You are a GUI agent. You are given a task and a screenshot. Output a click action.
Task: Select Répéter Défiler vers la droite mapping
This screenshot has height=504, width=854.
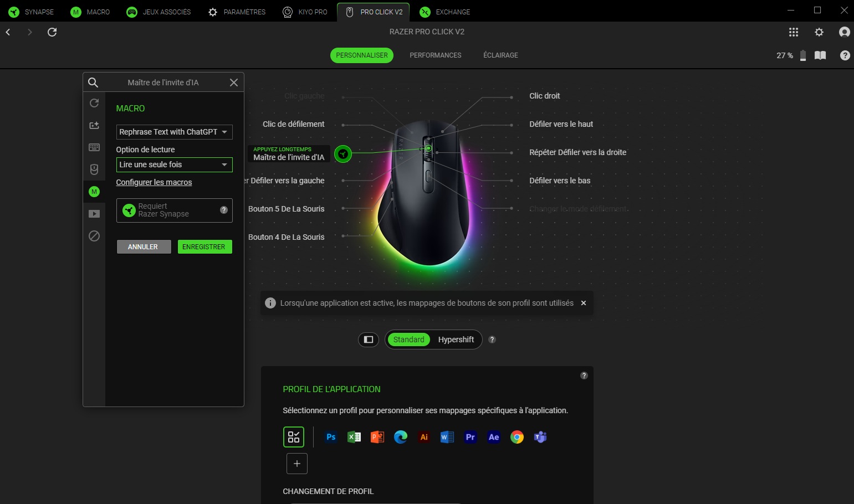577,152
